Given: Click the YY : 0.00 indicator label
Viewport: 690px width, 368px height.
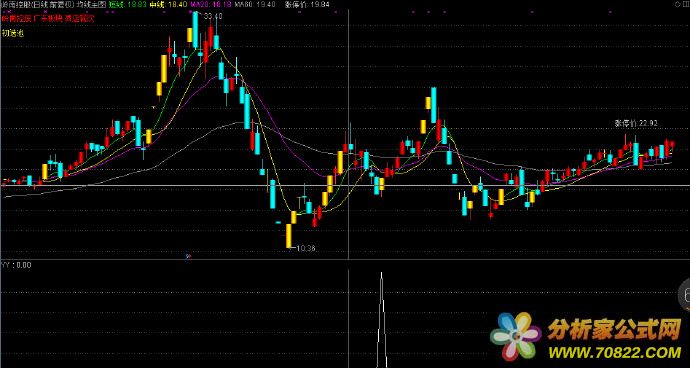Looking at the screenshot, I should click(x=16, y=265).
